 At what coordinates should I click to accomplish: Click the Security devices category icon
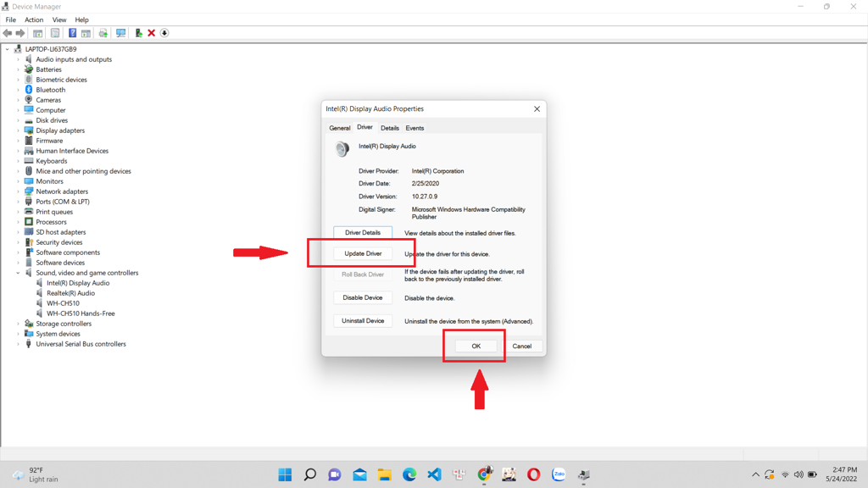pyautogui.click(x=29, y=242)
